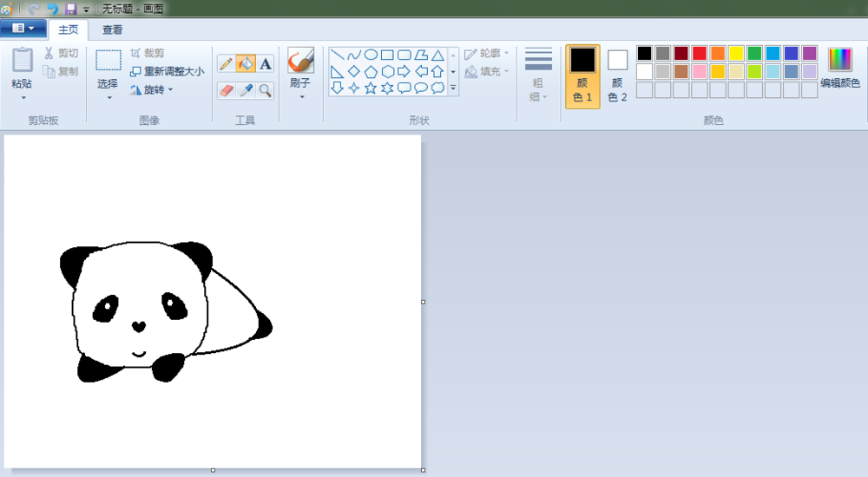Select the Text tool
The width and height of the screenshot is (868, 477).
(x=266, y=64)
